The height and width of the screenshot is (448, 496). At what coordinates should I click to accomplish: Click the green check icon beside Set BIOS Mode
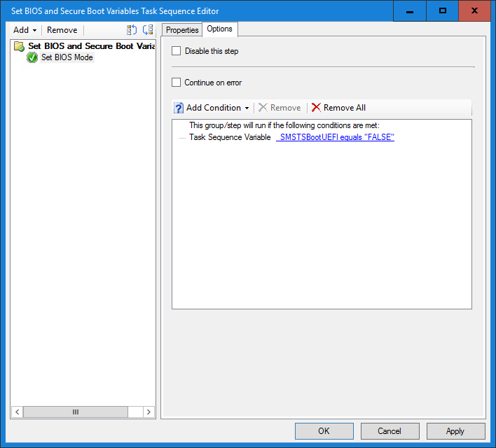click(x=32, y=57)
